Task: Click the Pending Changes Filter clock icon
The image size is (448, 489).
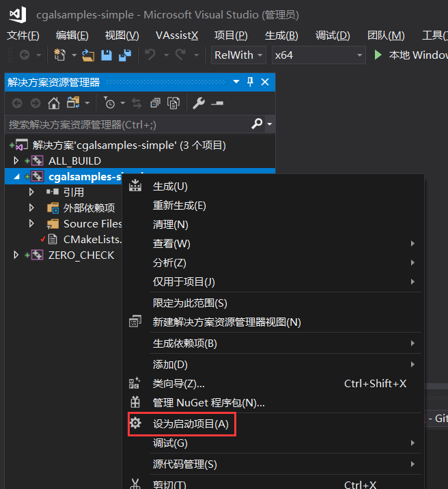Action: point(109,102)
